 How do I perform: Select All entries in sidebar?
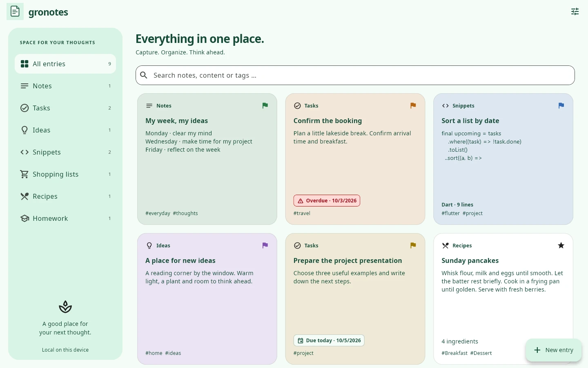click(65, 64)
